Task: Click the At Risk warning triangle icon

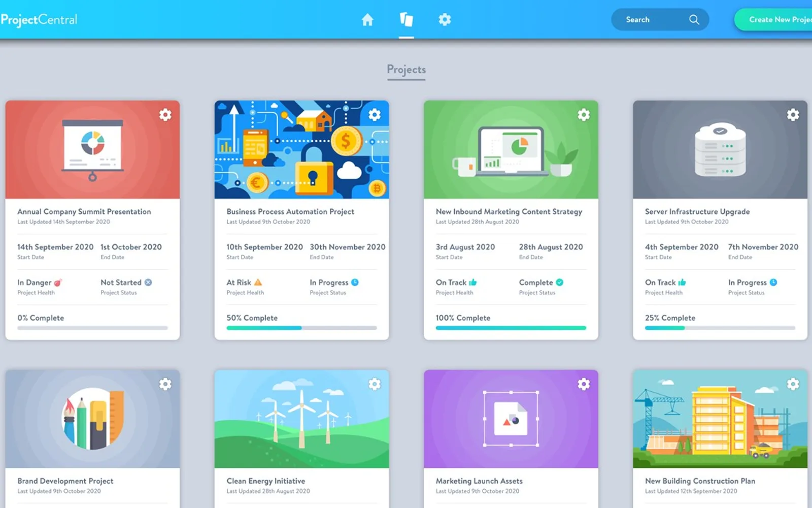Action: (x=258, y=282)
